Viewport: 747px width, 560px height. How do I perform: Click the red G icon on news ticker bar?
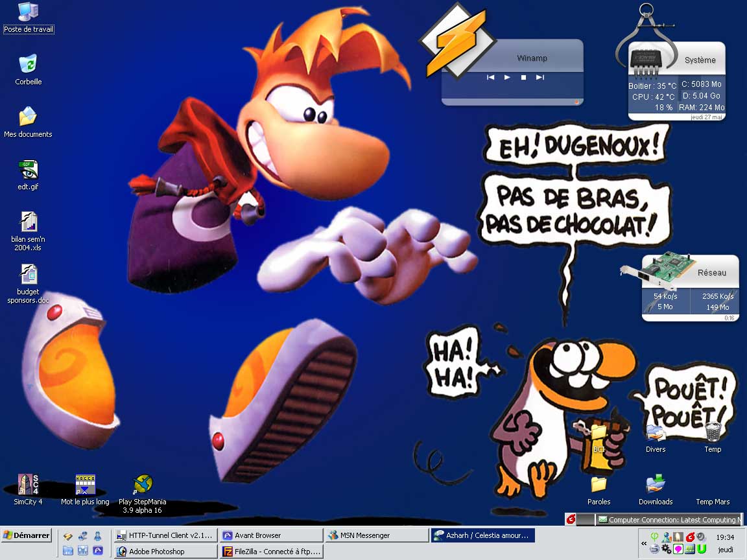[571, 519]
